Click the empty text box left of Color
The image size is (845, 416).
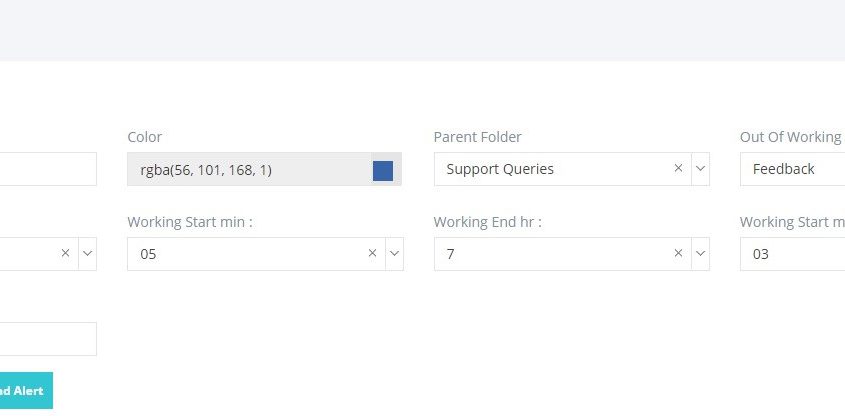(x=49, y=169)
